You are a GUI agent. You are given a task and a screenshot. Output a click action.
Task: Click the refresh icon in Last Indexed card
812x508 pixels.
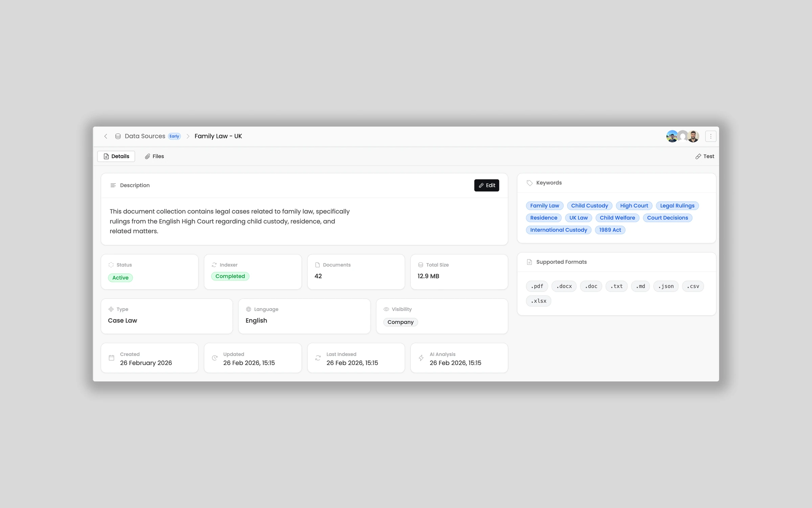pos(317,358)
